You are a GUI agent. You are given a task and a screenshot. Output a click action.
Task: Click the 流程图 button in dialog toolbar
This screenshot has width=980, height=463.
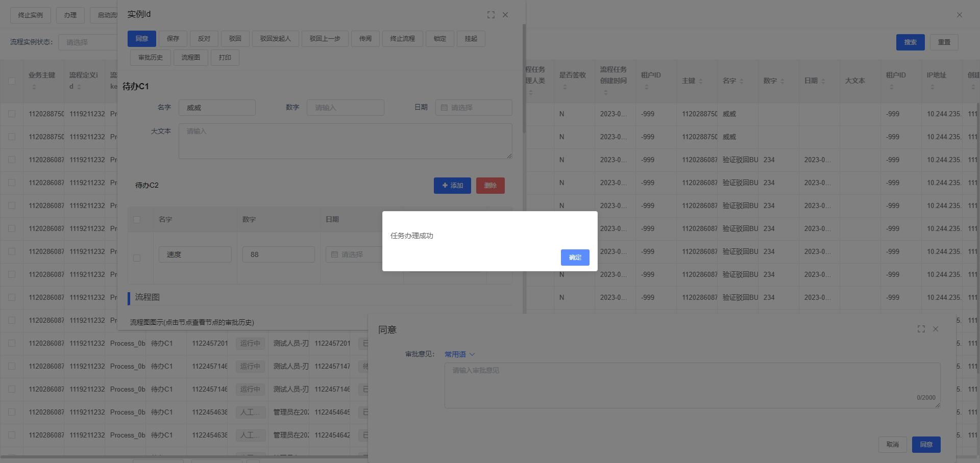pyautogui.click(x=190, y=58)
